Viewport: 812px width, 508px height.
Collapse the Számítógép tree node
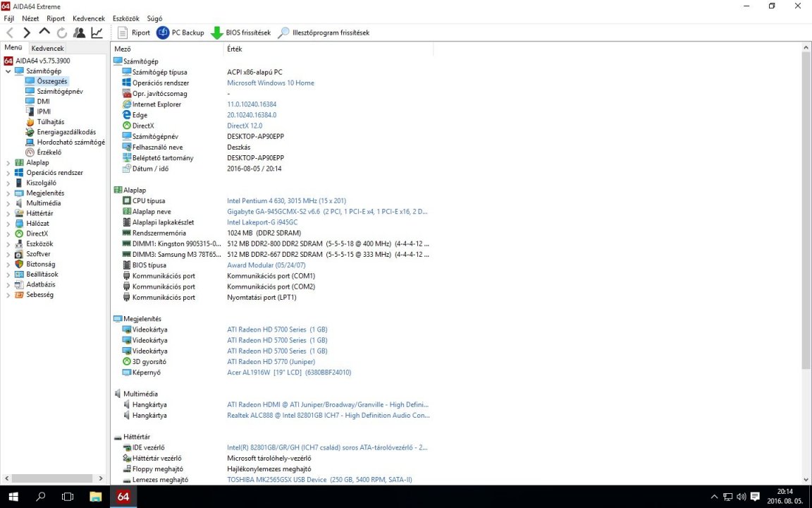8,71
